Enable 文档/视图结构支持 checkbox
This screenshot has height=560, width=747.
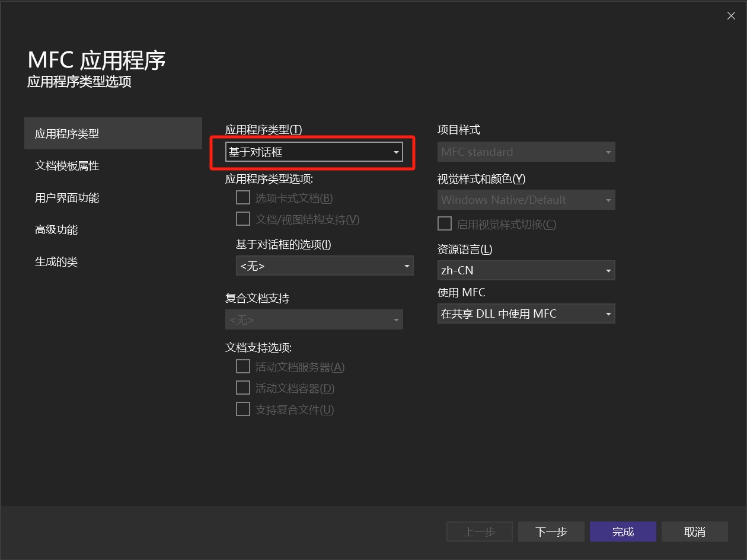pos(243,219)
